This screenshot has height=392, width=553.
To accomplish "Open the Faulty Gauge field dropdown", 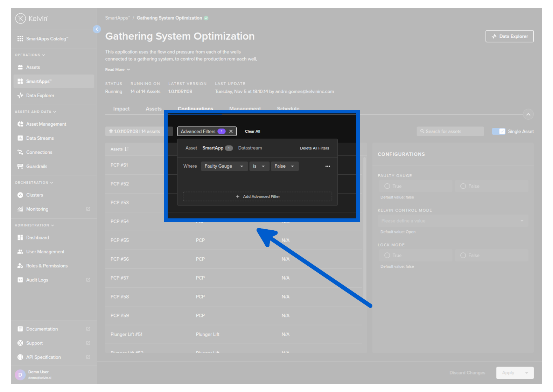I will (224, 166).
